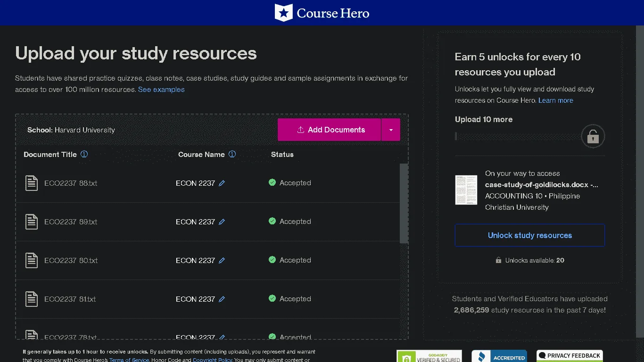Screen dimensions: 644x362
Task: Click the upload progress bar
Action: click(x=517, y=137)
